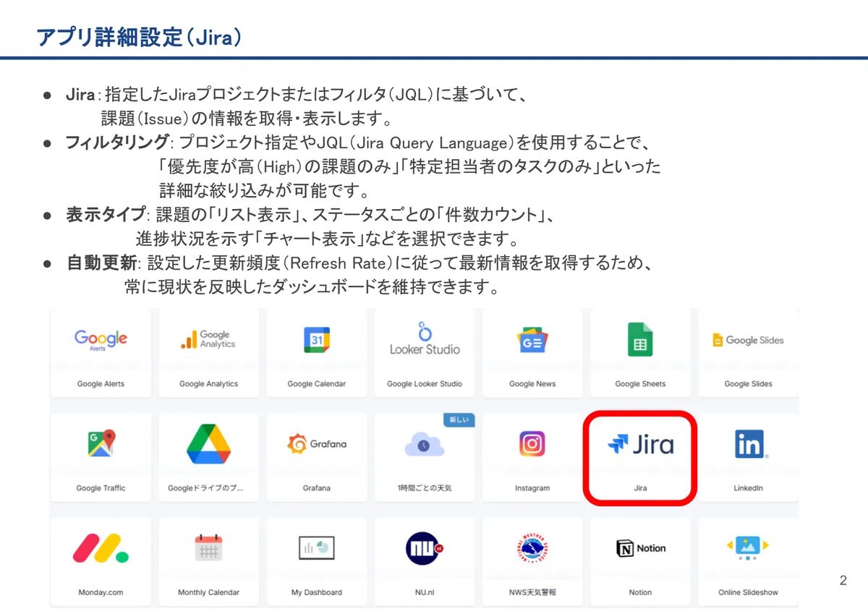This screenshot has height=614, width=868.
Task: Click the 'Google Traffic' label text
Action: point(101,488)
